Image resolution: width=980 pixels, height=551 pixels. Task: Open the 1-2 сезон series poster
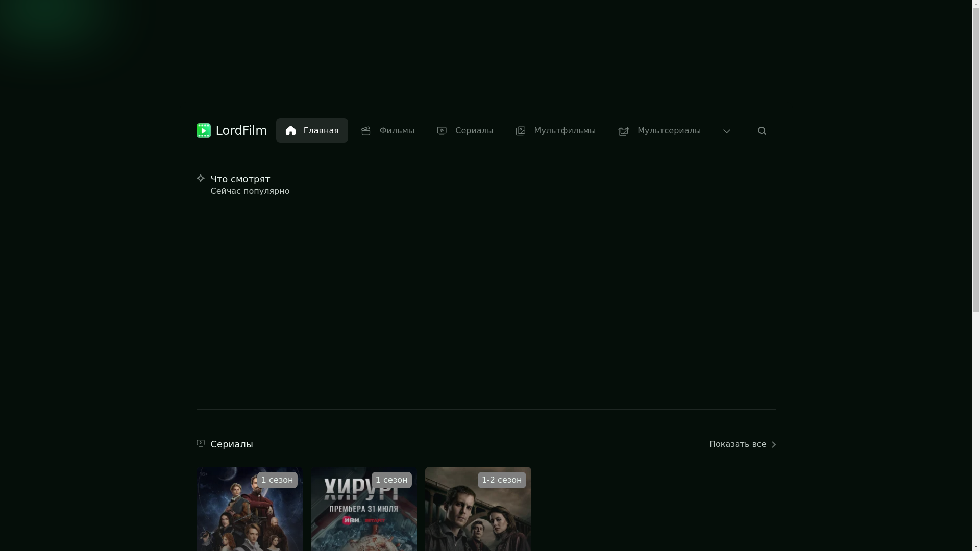point(478,509)
